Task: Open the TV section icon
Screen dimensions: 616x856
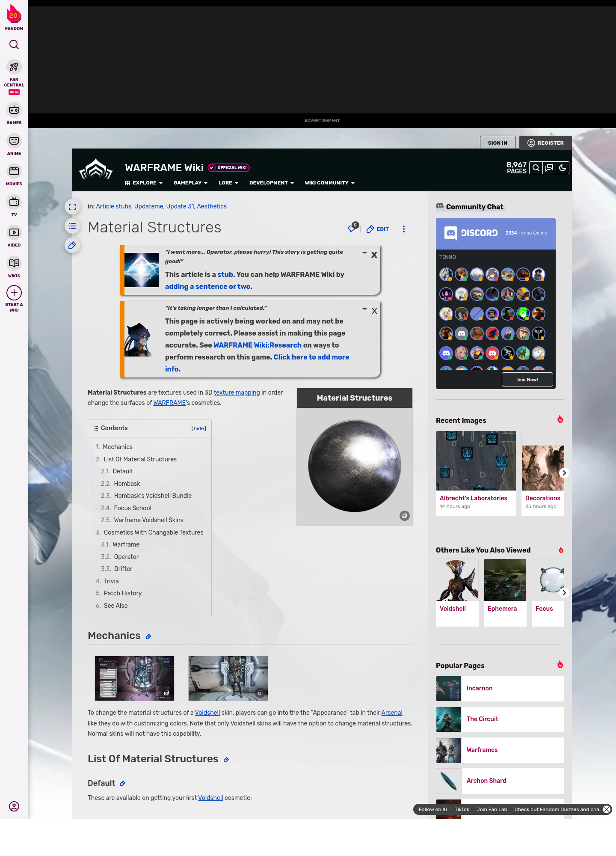Action: 14,202
